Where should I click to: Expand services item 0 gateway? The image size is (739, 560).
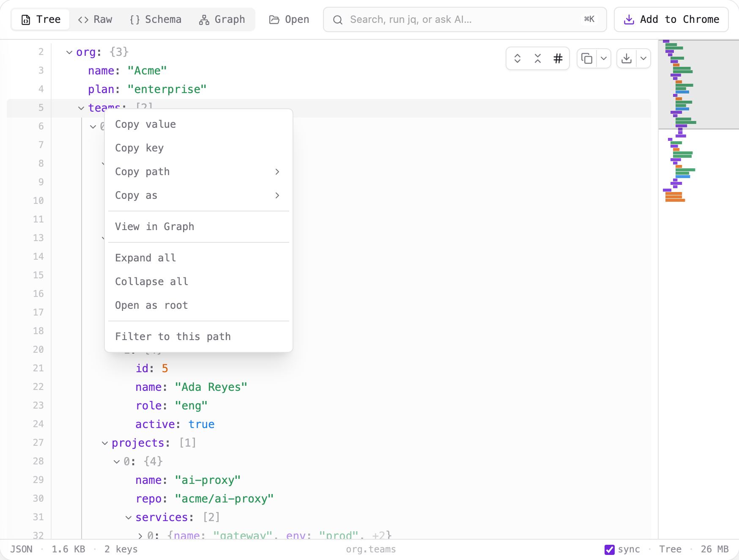[x=140, y=536]
